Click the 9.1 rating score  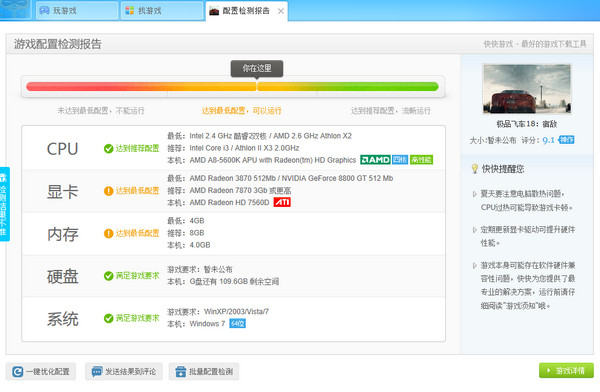pos(548,140)
